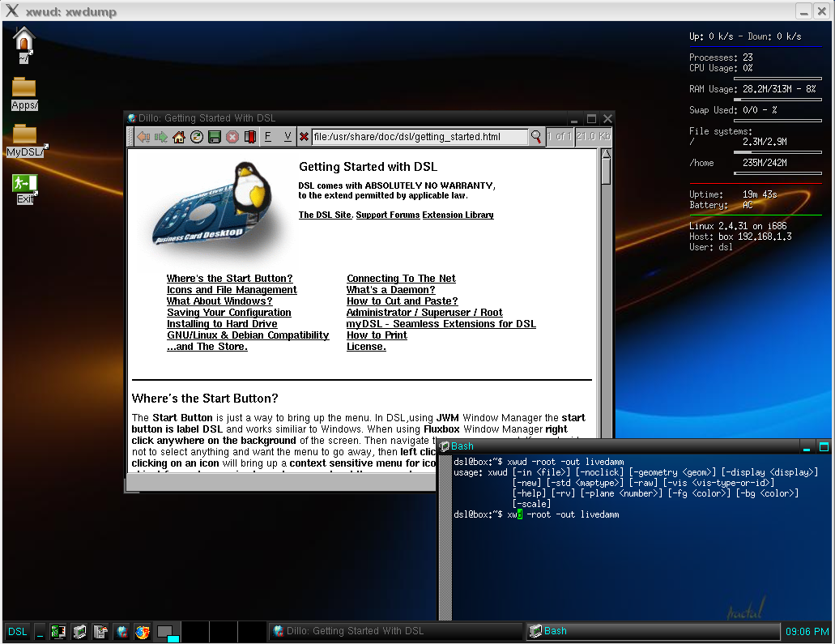Follow What About Windows? link
This screenshot has width=835, height=644.
pyautogui.click(x=219, y=301)
